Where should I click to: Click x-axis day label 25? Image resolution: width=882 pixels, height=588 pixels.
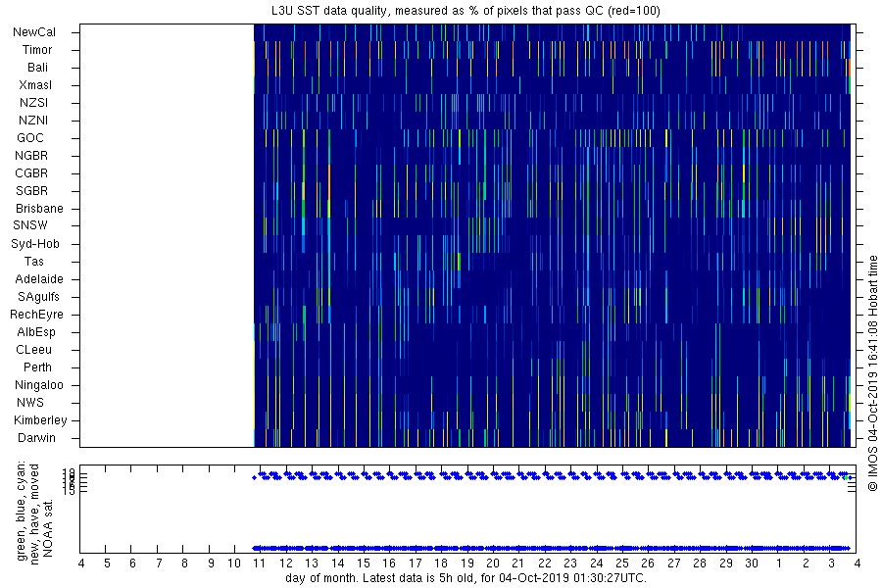(x=621, y=563)
